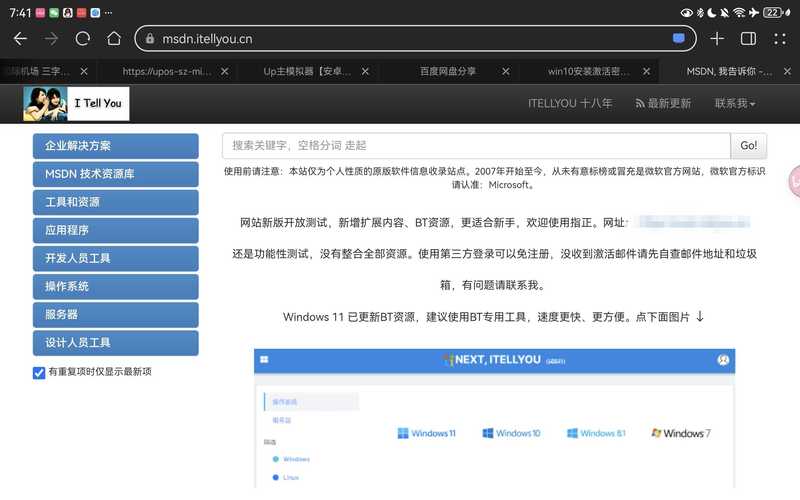This screenshot has height=500, width=800.
Task: Expand the MSDN 技术资源库 category
Action: pyautogui.click(x=116, y=174)
